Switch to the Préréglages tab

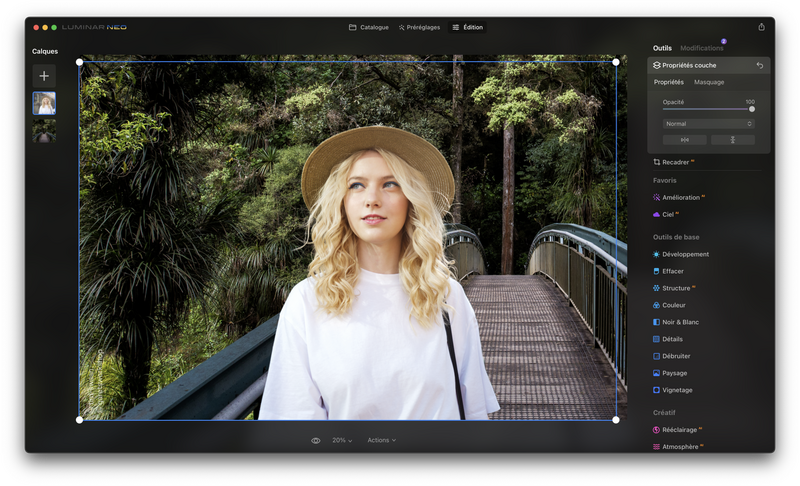coord(419,28)
